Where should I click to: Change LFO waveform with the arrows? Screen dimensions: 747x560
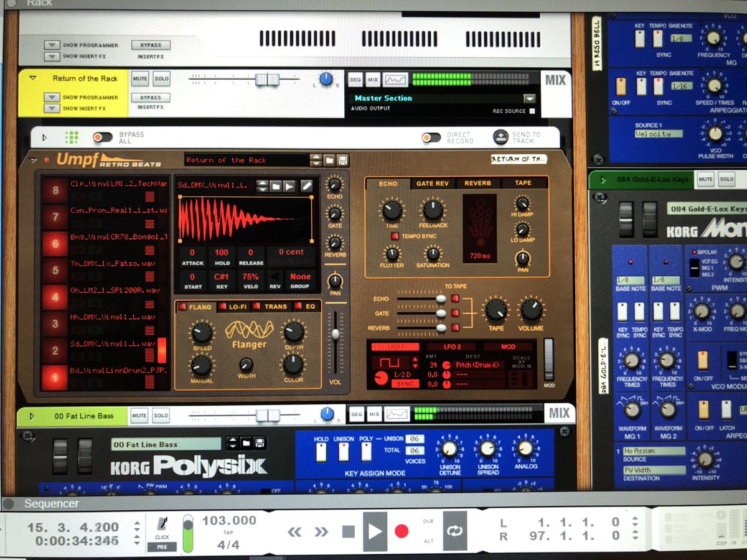pyautogui.click(x=415, y=362)
